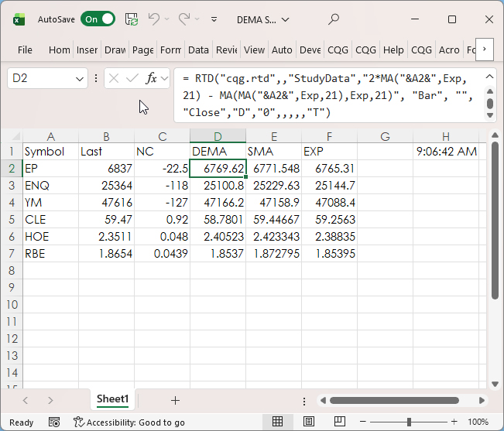Click the macro recording status bar icon

(x=53, y=422)
